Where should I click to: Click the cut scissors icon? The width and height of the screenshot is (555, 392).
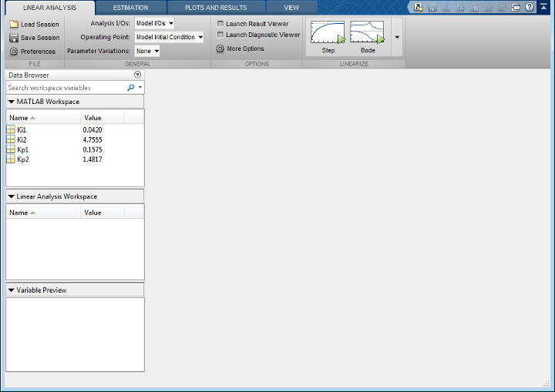click(446, 7)
